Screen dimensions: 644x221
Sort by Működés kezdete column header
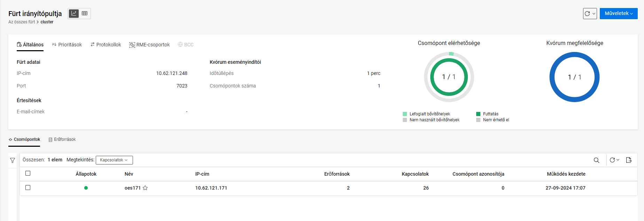566,174
